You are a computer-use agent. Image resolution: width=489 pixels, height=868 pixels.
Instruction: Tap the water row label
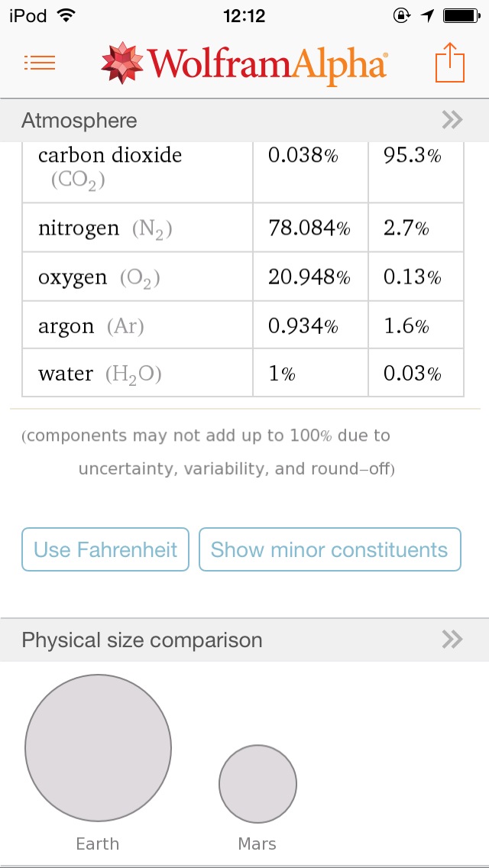click(x=66, y=374)
